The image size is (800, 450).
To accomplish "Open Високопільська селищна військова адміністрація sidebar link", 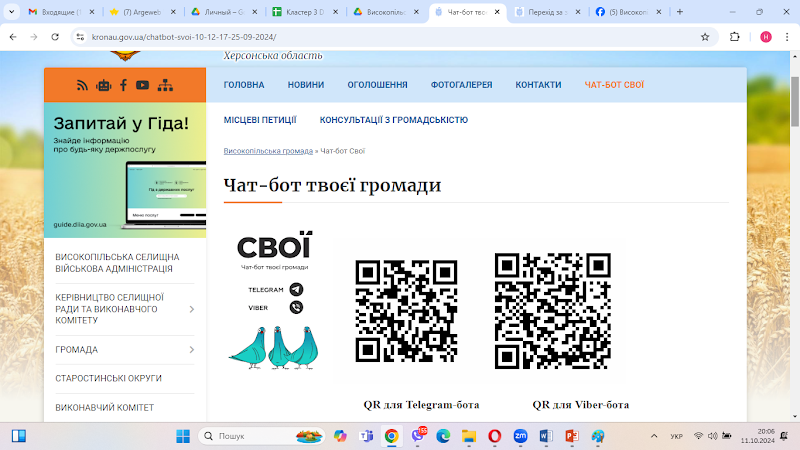I will coord(117,263).
